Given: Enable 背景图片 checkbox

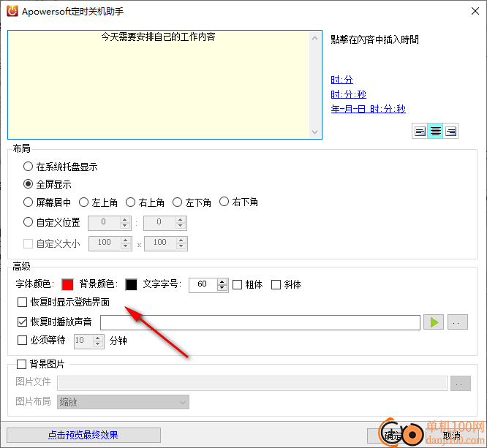Looking at the screenshot, I should (21, 364).
